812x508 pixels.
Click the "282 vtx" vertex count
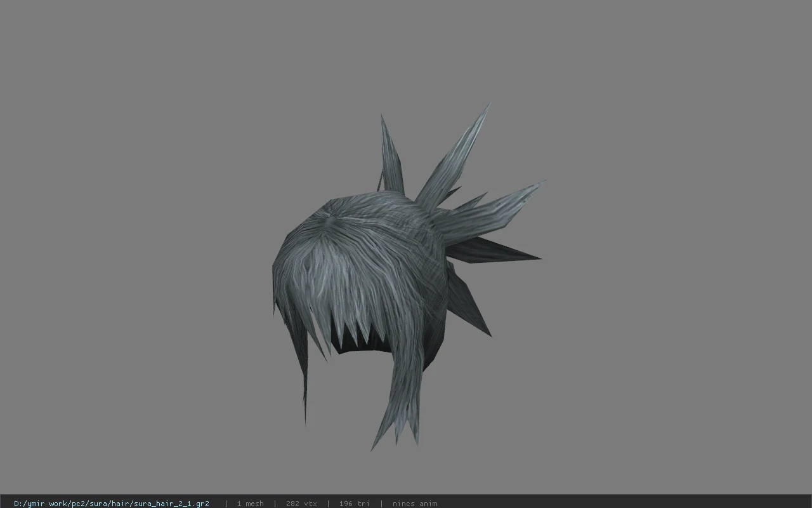(301, 504)
